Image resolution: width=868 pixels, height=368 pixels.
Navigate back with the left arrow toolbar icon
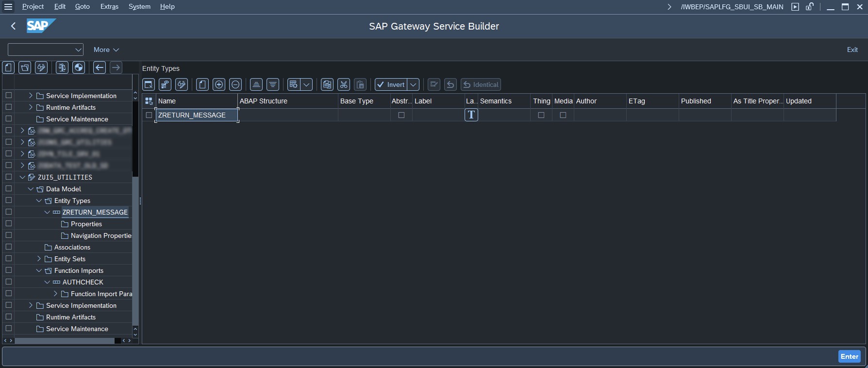100,67
